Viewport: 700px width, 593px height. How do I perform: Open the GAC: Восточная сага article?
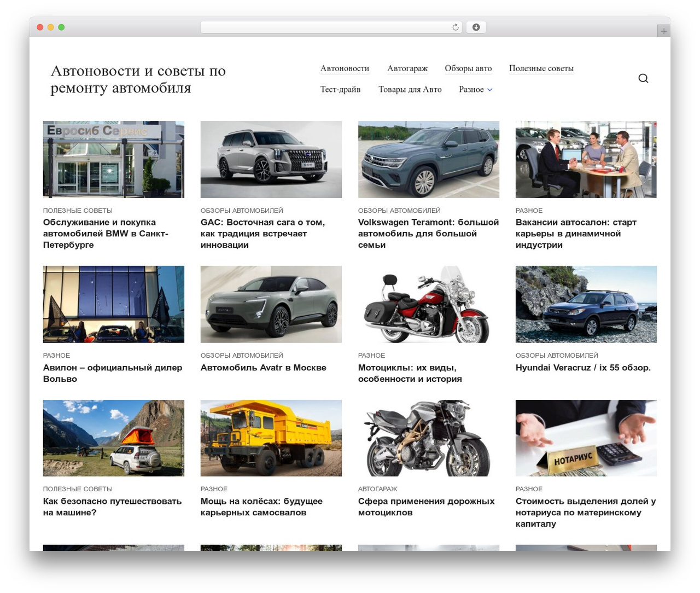tap(262, 234)
